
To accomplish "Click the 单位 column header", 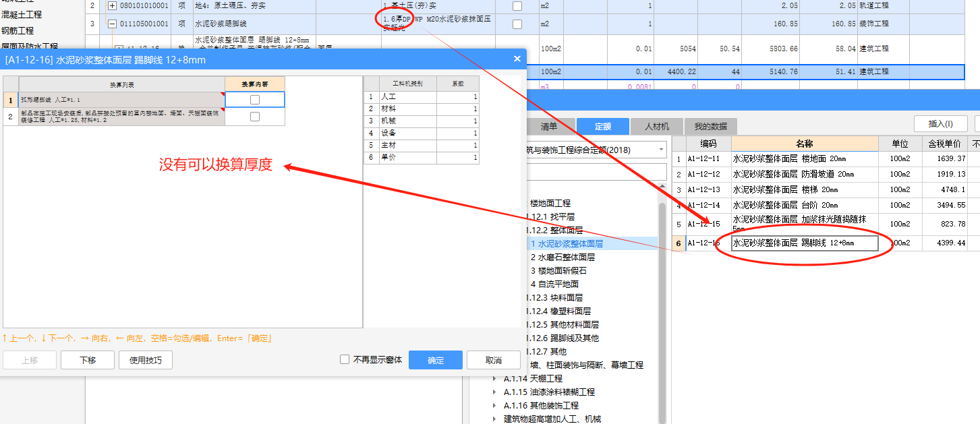I will coord(900,144).
